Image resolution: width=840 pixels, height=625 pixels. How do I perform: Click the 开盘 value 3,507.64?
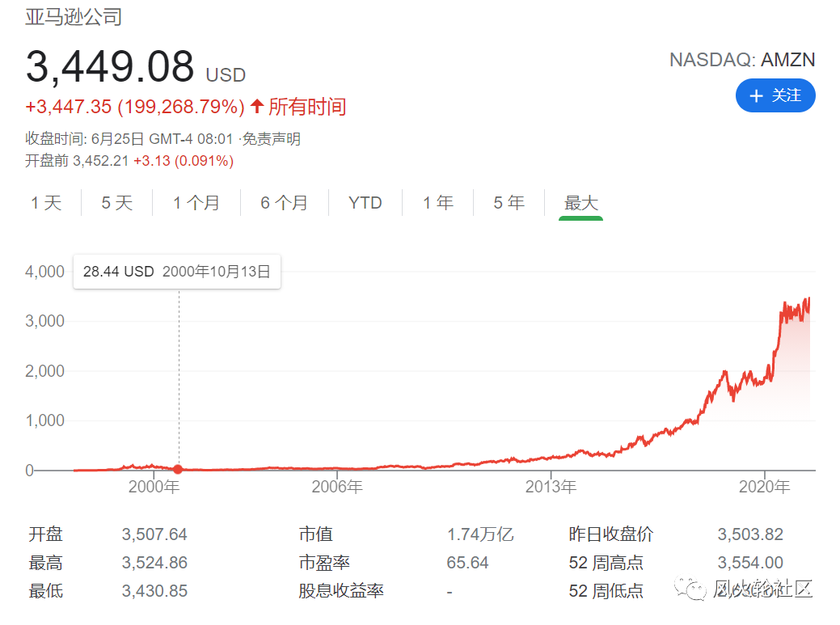(x=154, y=534)
